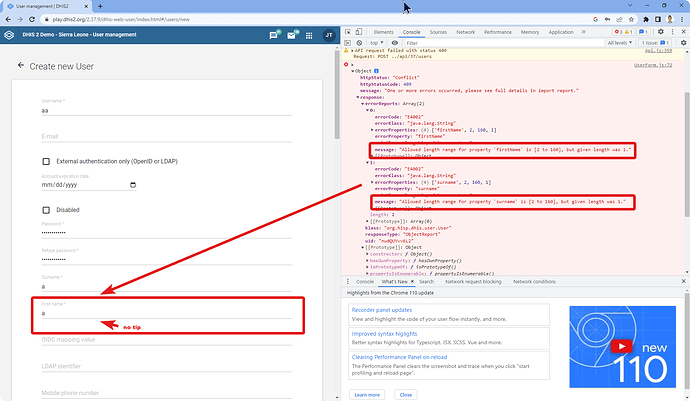Open the Extensions puzzle icon
Viewport: 690px width, 401px height.
[646, 19]
